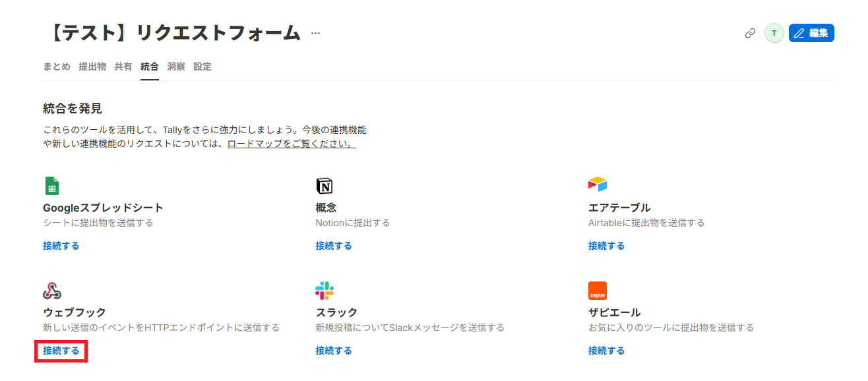Connect Notion (概念) via 接続する
The image size is (868, 381).
pyautogui.click(x=334, y=246)
